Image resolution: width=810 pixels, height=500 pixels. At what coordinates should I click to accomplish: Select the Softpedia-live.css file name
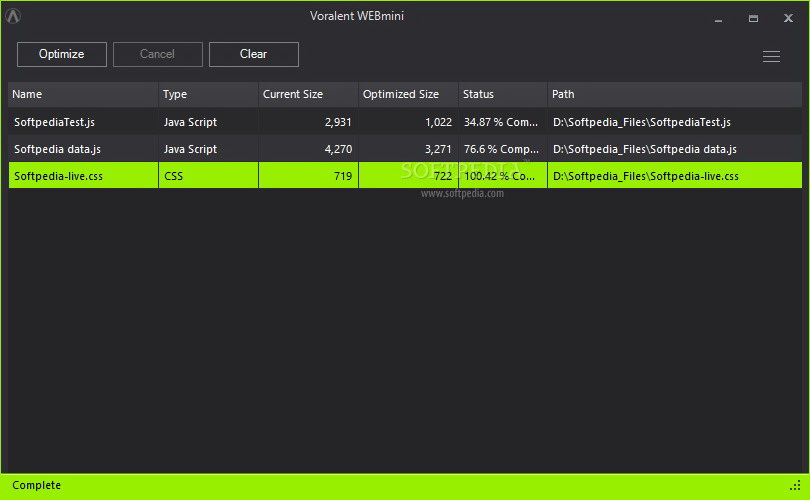(58, 176)
